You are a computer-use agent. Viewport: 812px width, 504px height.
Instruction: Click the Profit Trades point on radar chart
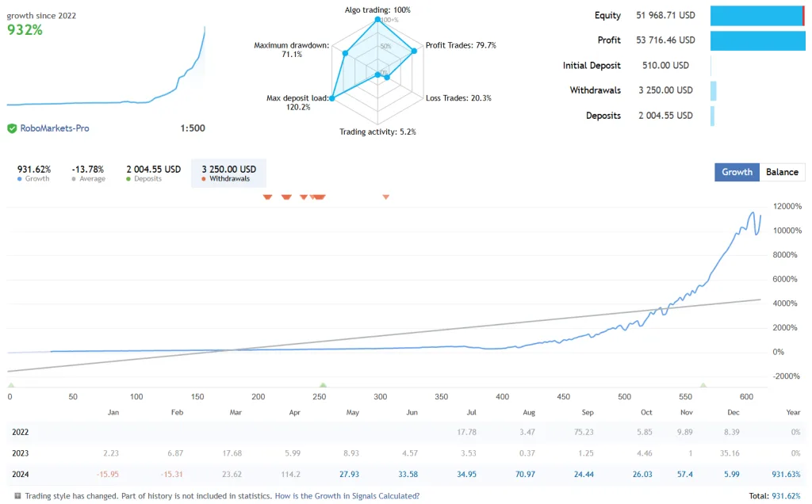[414, 52]
